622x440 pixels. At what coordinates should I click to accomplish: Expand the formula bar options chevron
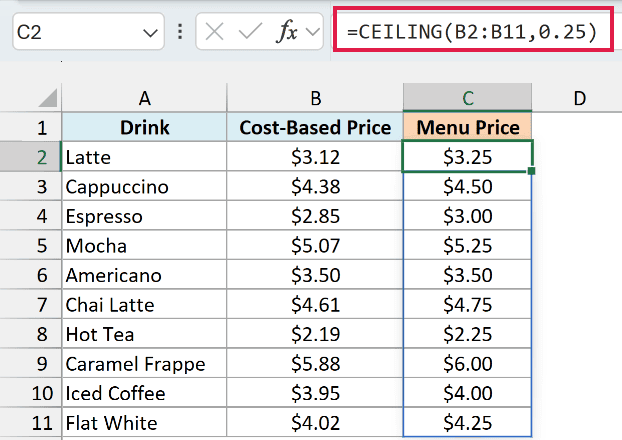313,32
